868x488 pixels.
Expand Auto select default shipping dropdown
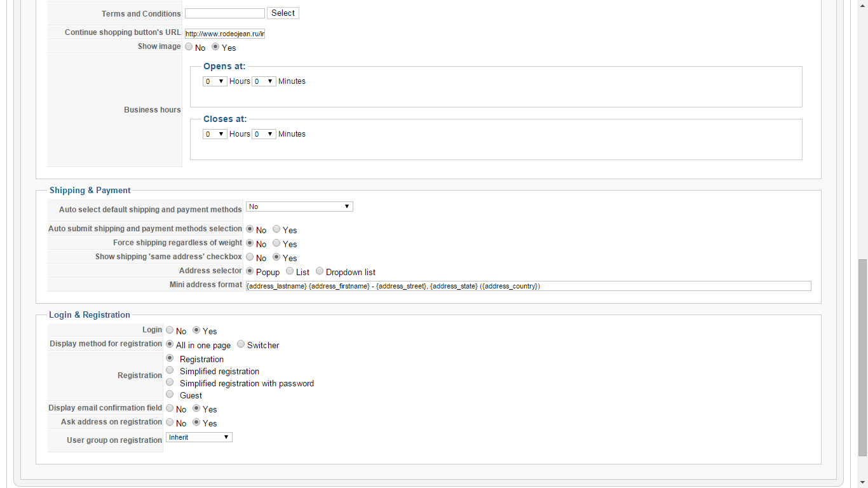coord(299,207)
